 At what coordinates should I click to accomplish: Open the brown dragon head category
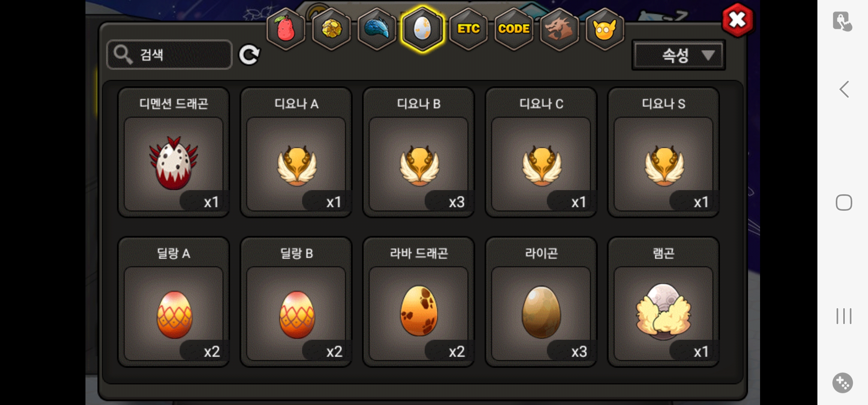coord(559,29)
